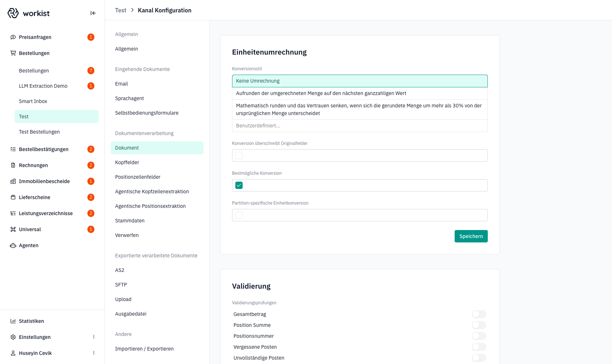The image size is (612, 364).
Task: Open Dokument configuration section
Action: [x=157, y=148]
